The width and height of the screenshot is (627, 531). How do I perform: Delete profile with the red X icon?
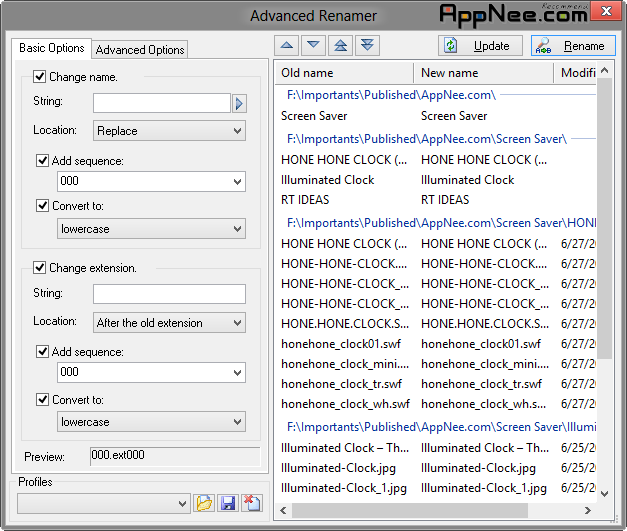click(252, 503)
